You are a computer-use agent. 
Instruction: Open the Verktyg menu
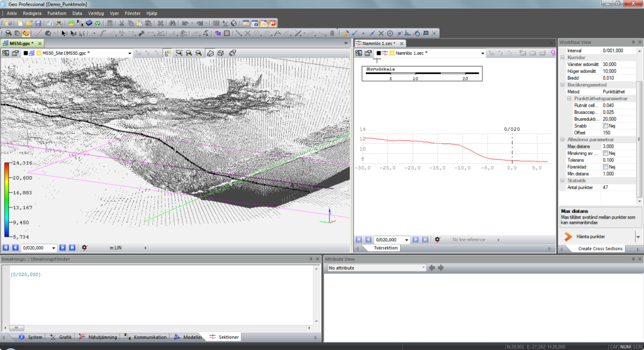(x=96, y=13)
